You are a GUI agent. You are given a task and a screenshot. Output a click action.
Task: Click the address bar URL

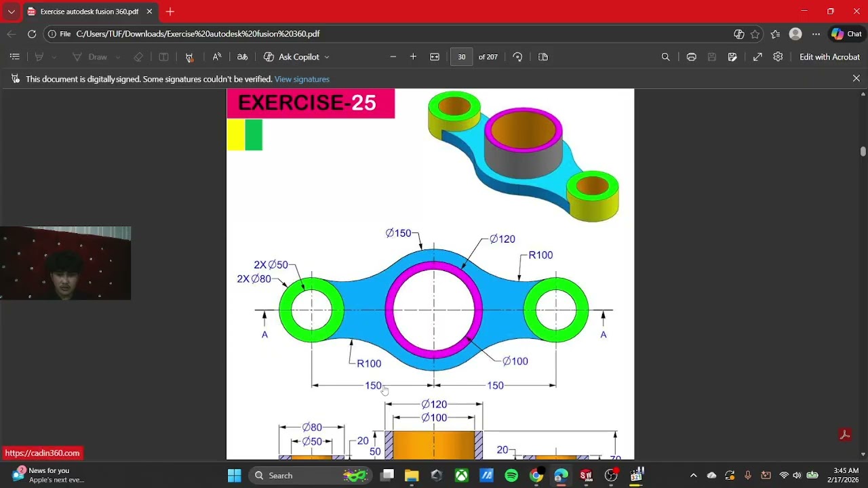[x=198, y=34]
